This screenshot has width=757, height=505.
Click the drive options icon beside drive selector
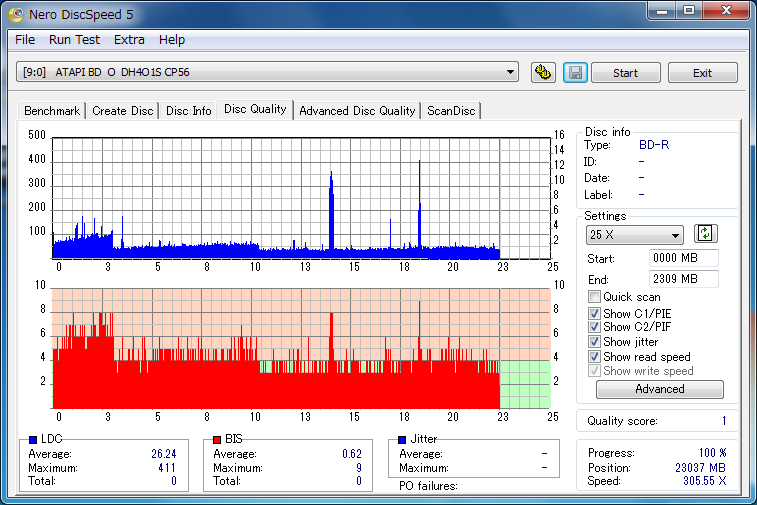coord(543,73)
